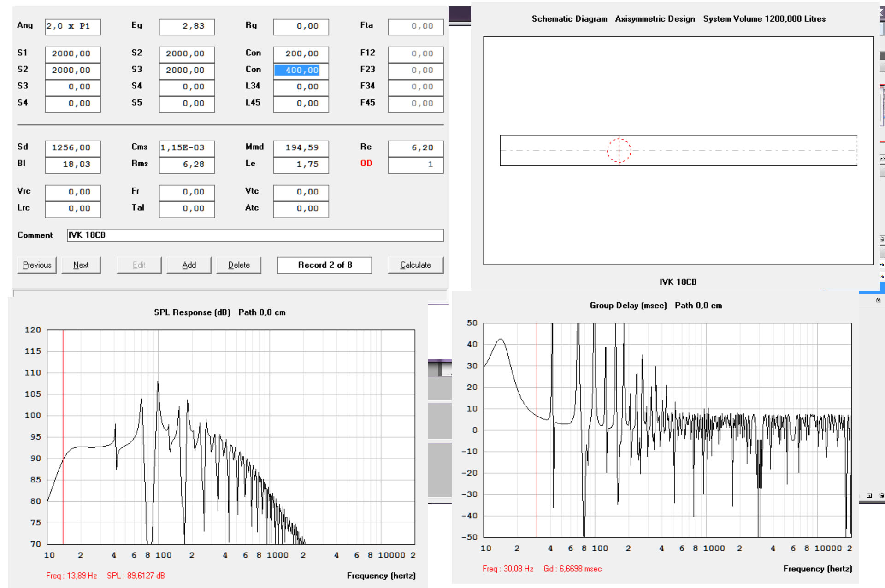The width and height of the screenshot is (885, 588).
Task: Click the Atc input field
Action: [x=301, y=209]
